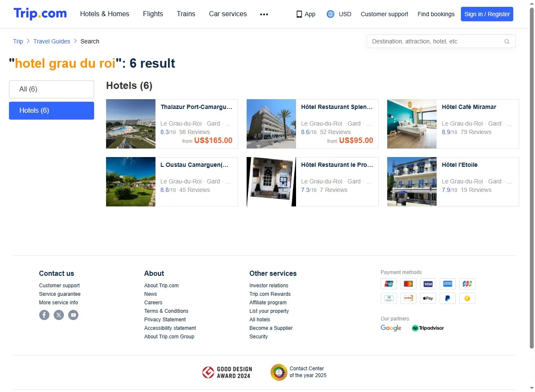Open the Find bookings link
The width and height of the screenshot is (535, 392).
coord(436,14)
